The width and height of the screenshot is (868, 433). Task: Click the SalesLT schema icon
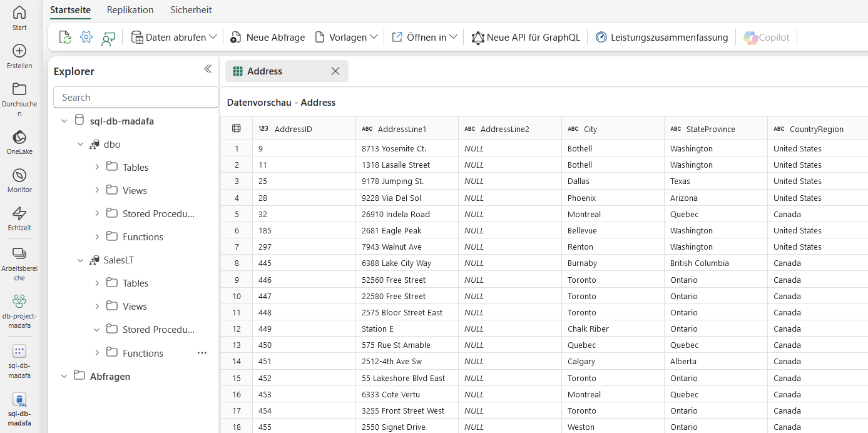point(94,260)
